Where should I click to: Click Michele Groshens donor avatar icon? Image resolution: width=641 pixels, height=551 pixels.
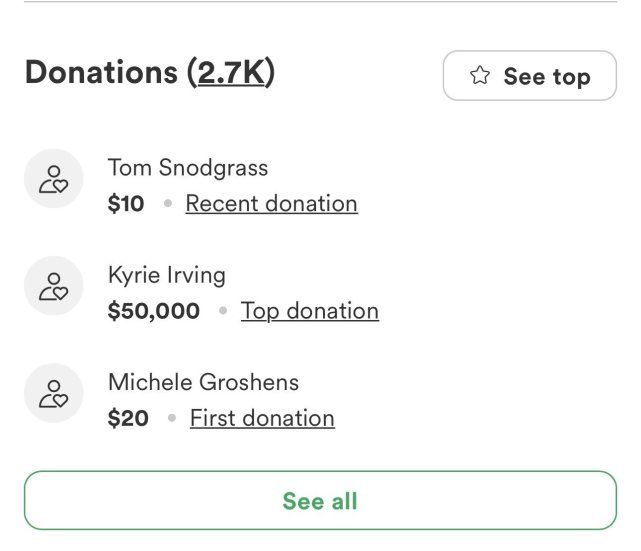[x=54, y=393]
